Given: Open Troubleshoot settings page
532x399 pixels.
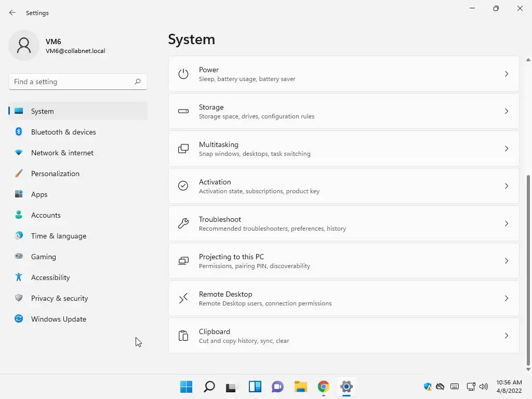Looking at the screenshot, I should (344, 223).
